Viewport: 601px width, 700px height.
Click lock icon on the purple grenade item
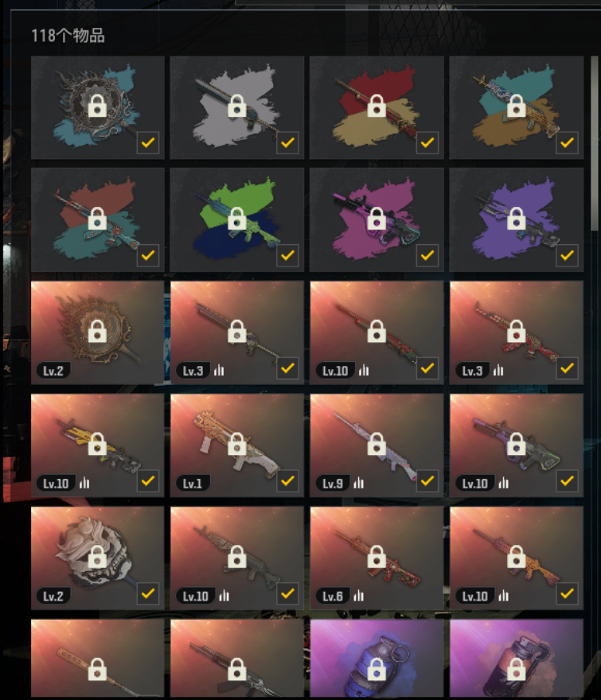click(377, 669)
